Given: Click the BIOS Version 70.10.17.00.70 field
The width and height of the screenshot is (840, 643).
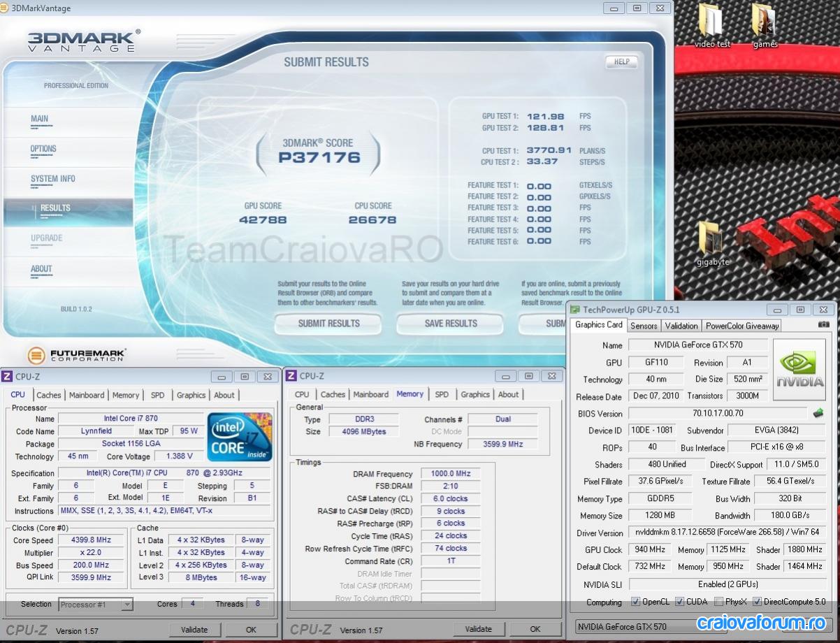Looking at the screenshot, I should [718, 413].
